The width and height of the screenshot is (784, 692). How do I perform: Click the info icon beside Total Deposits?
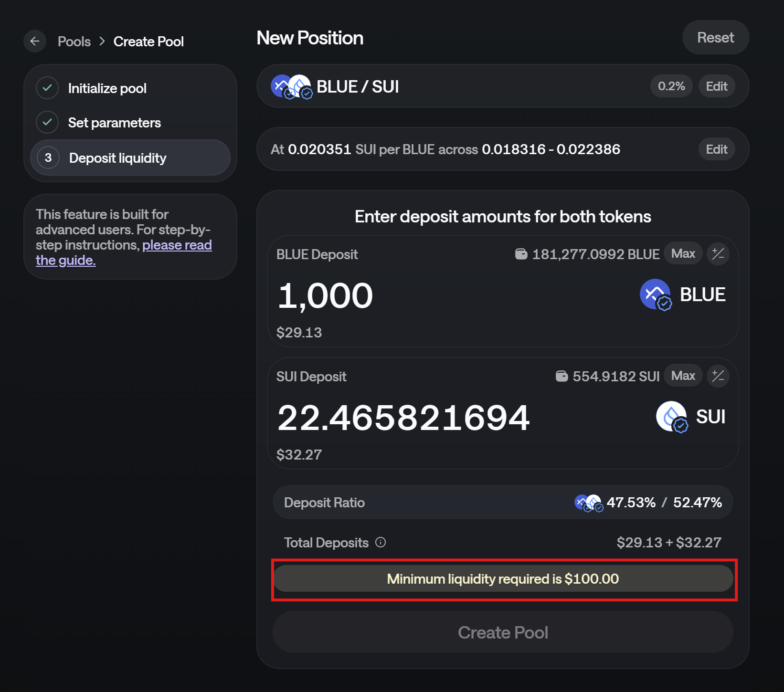(x=381, y=542)
